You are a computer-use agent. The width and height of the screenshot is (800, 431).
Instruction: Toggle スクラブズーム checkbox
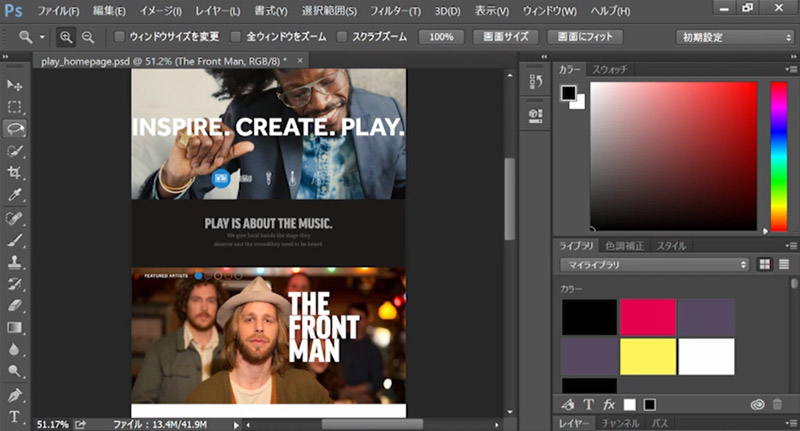342,37
